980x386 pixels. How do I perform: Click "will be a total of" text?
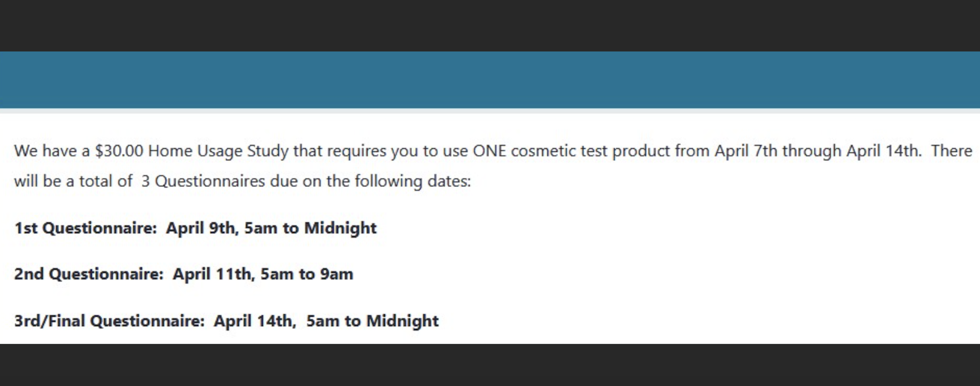pos(73,181)
